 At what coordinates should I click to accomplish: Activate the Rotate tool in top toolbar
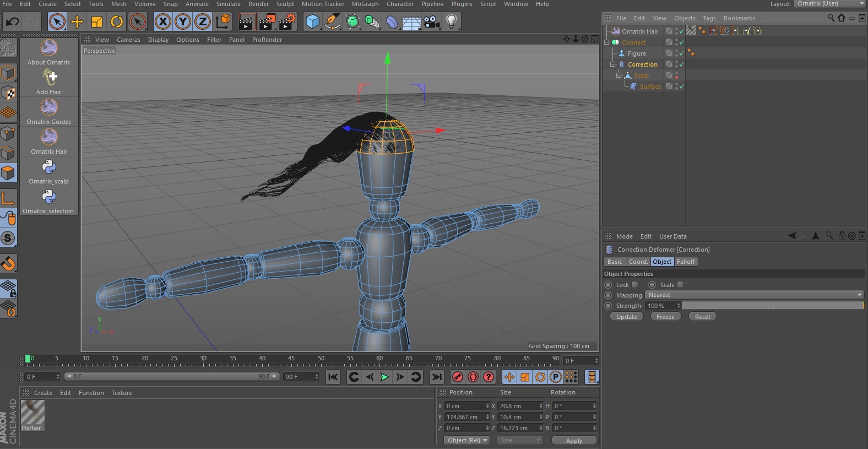(x=117, y=22)
